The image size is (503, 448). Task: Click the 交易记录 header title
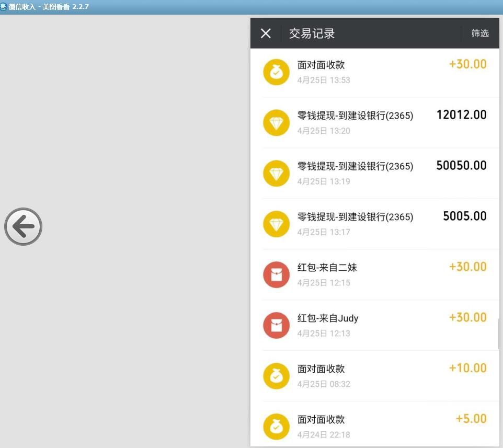coord(312,33)
